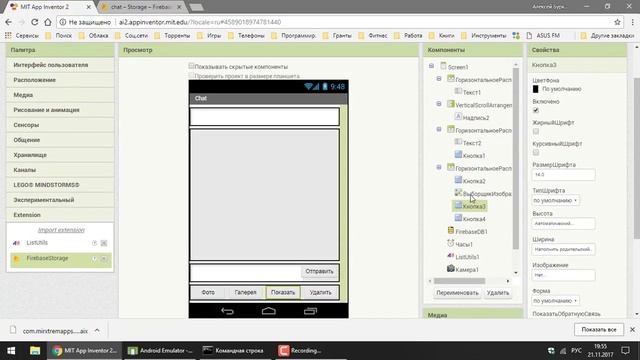Screen dimensions: 640x360
Task: Delete the ListUtils extension
Action: [104, 243]
